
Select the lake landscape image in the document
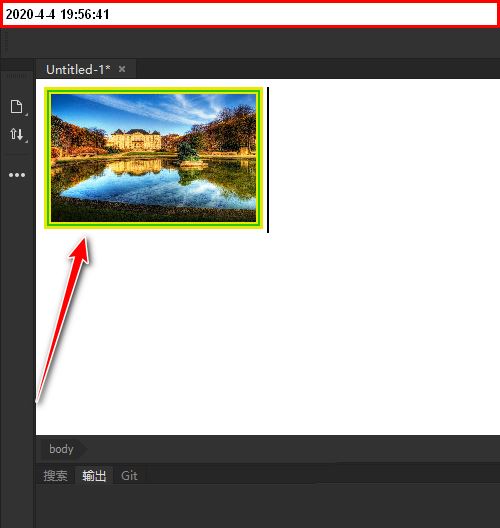[154, 158]
